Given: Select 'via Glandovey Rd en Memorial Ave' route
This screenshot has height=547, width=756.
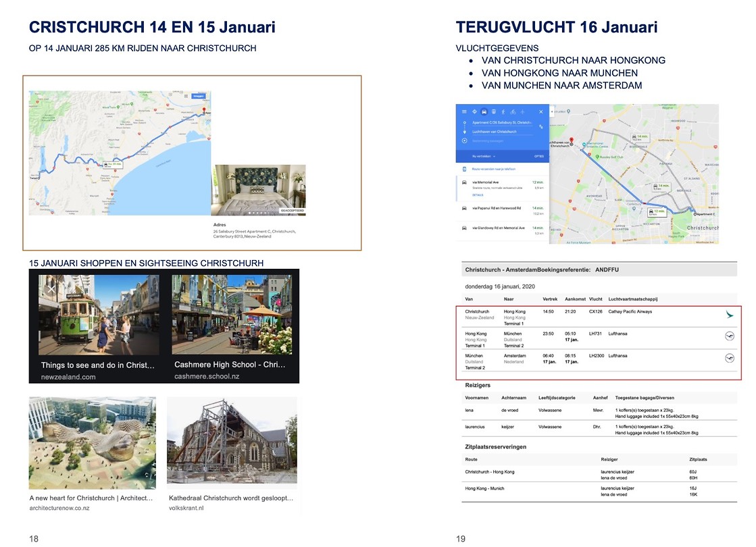Looking at the screenshot, I should pyautogui.click(x=503, y=231).
